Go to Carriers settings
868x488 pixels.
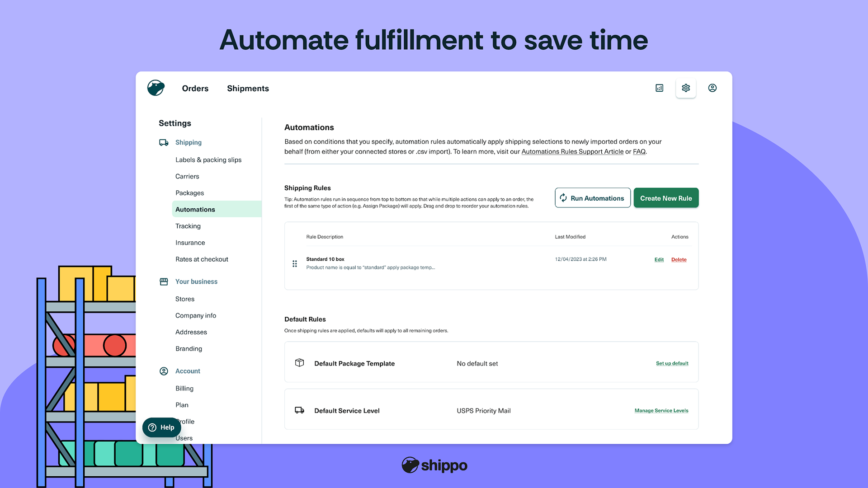(187, 176)
